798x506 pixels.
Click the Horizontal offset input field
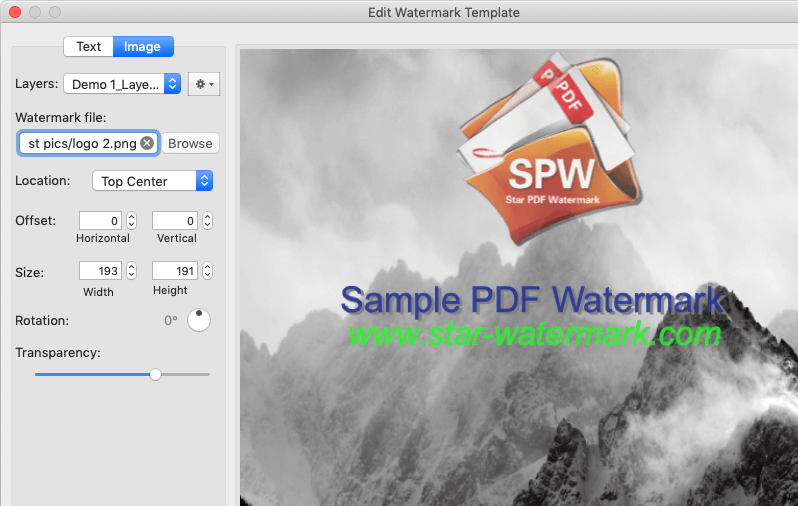point(100,221)
